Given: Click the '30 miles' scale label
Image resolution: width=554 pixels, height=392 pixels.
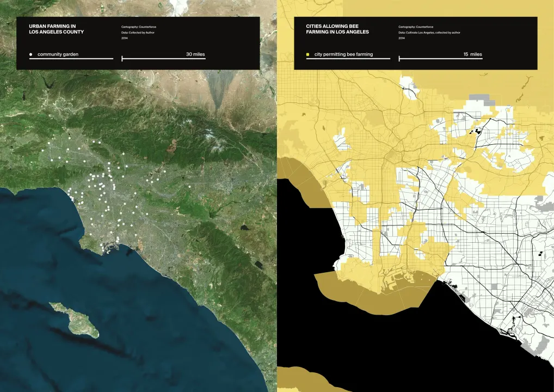Looking at the screenshot, I should (x=195, y=54).
